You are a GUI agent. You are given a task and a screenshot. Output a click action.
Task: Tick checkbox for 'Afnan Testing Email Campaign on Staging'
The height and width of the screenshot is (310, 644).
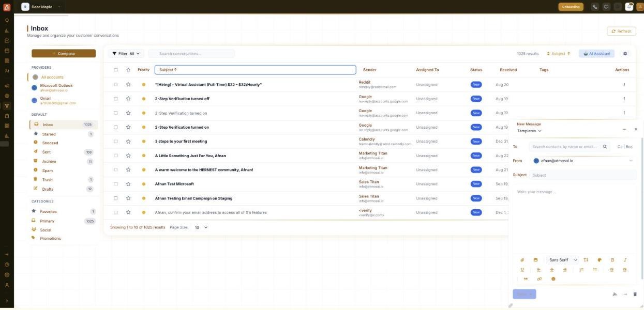[115, 198]
